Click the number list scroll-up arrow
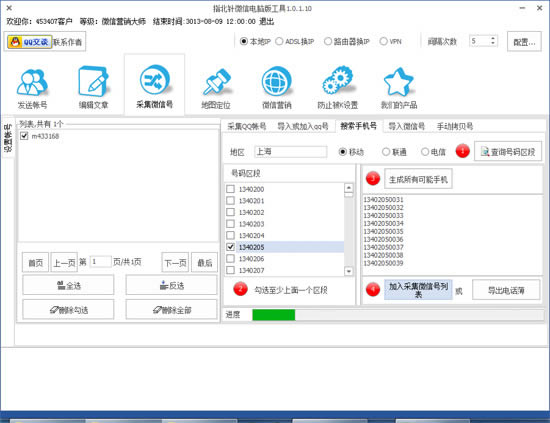 pyautogui.click(x=348, y=188)
